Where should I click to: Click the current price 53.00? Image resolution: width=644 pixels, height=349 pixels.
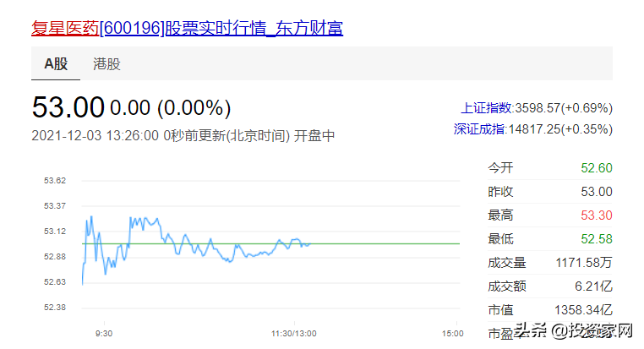pos(68,107)
